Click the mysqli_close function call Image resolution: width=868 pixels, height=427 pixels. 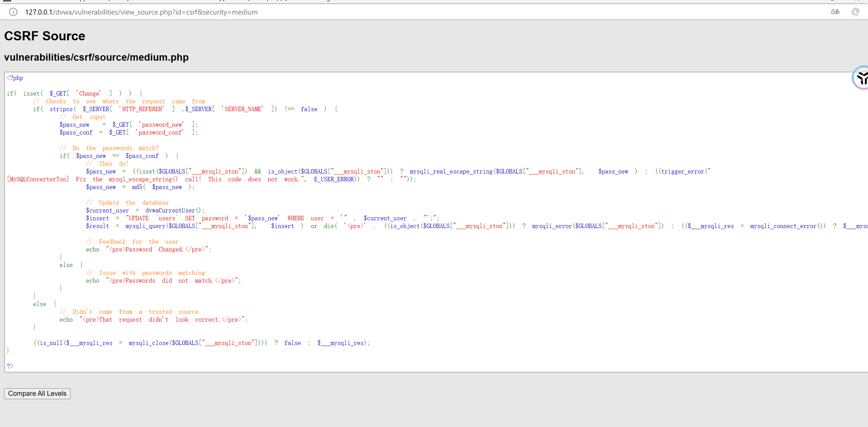pyautogui.click(x=149, y=343)
